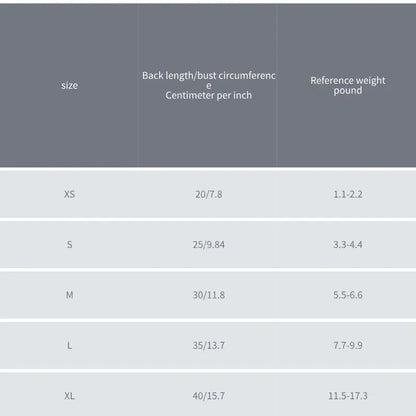This screenshot has height=416, width=416.
Task: Click the Reference weight pound header
Action: point(348,85)
